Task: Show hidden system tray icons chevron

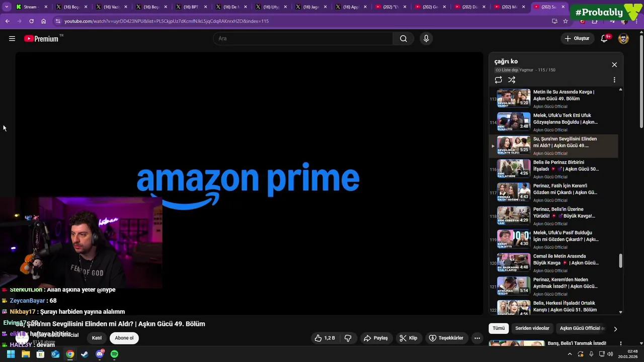Action: 570,354
